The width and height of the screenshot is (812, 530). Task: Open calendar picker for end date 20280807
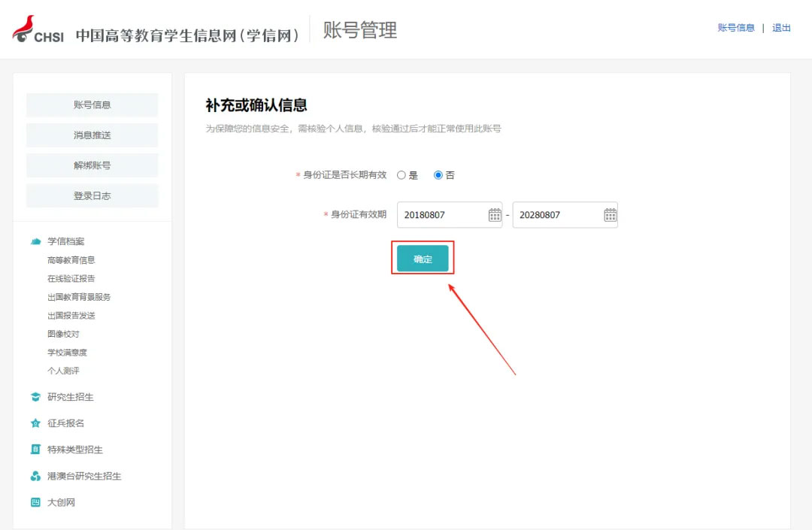coord(610,215)
